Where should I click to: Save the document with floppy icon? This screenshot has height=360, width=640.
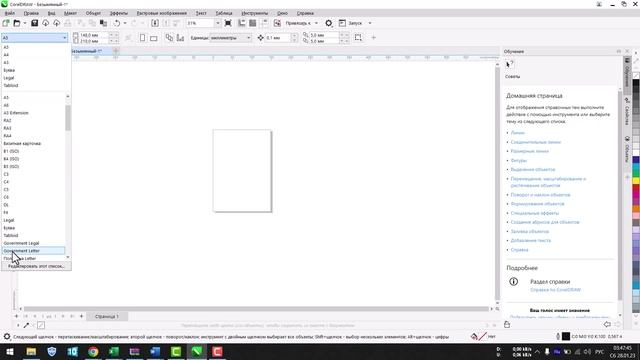[x=35, y=23]
